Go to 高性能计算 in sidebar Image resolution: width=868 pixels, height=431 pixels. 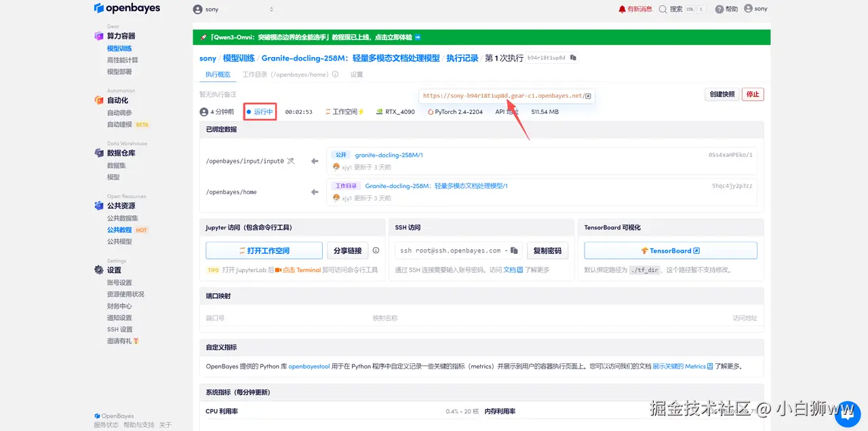point(123,60)
